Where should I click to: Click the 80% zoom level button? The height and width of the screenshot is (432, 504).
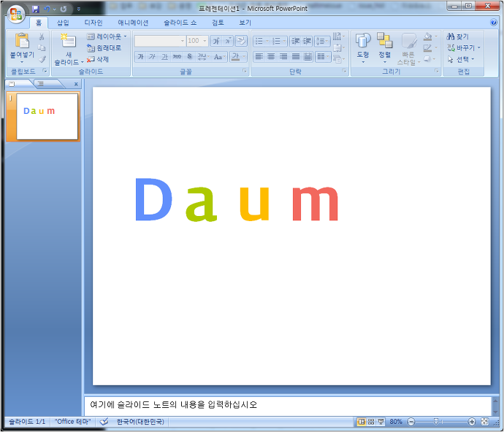pos(396,422)
